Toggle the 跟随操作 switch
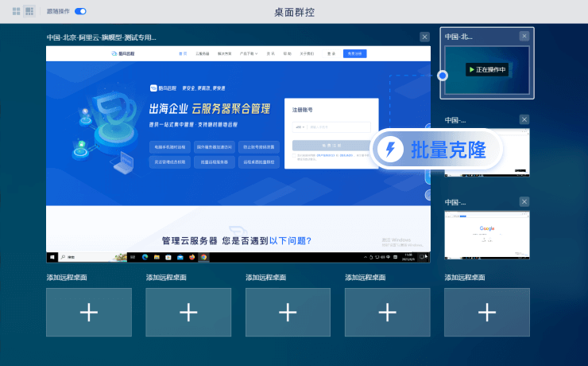The image size is (588, 366). tap(80, 11)
